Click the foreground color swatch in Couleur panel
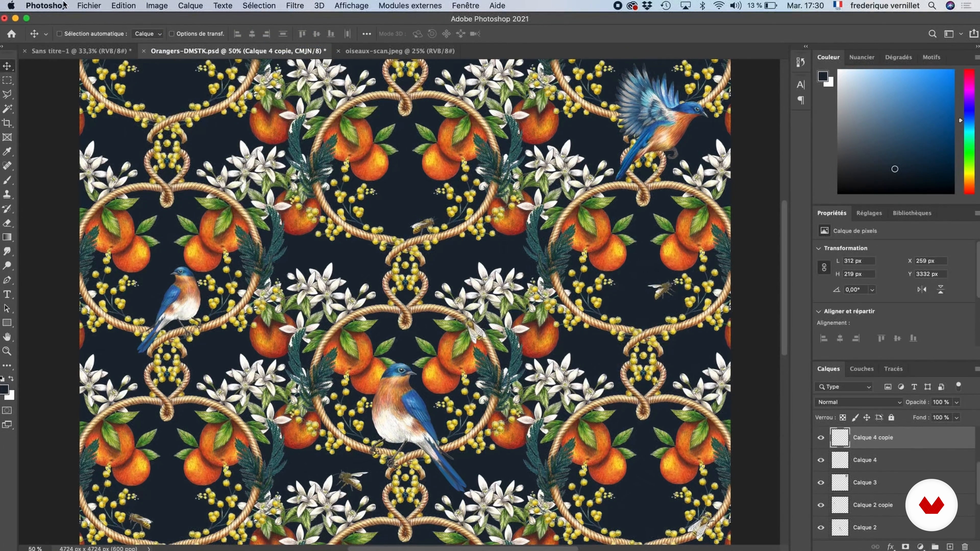 (823, 76)
